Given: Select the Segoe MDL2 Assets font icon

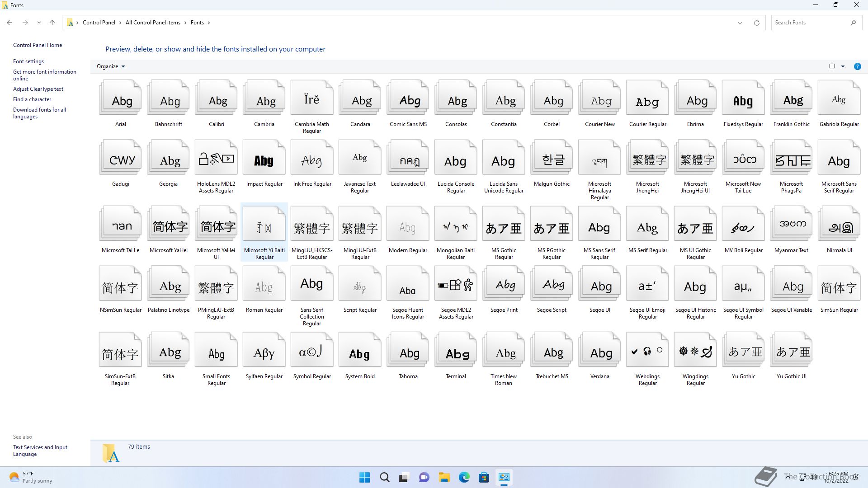Looking at the screenshot, I should point(456,283).
